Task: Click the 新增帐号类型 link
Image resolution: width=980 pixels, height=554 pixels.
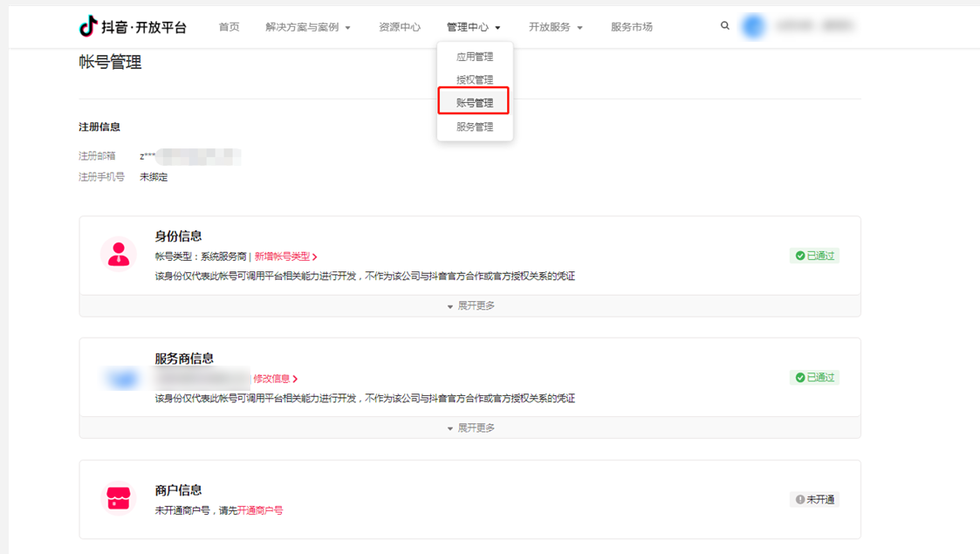Action: (x=285, y=256)
